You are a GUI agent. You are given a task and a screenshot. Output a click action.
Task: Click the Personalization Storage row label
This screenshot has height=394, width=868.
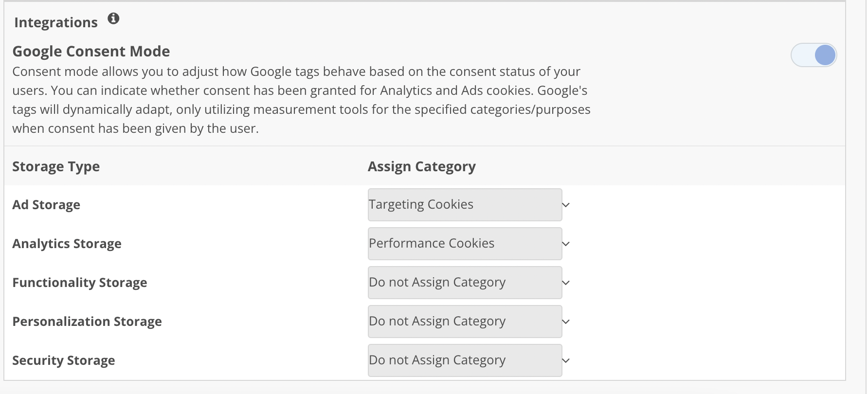click(x=87, y=322)
